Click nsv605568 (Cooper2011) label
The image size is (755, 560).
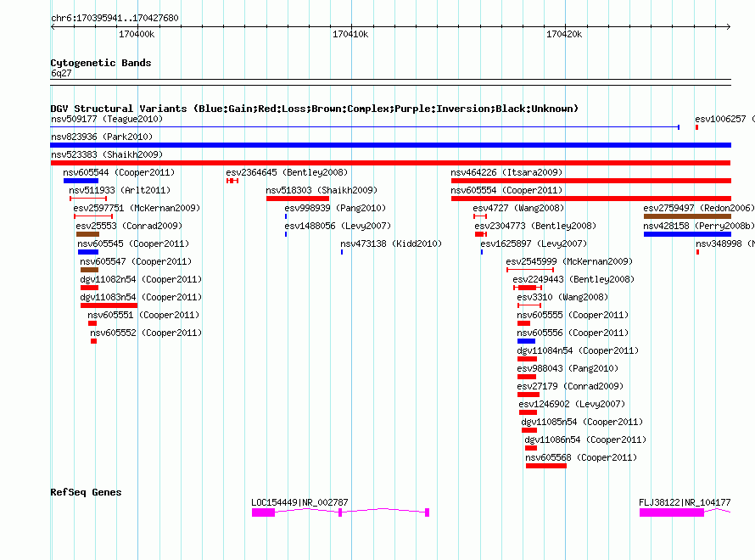click(x=581, y=457)
